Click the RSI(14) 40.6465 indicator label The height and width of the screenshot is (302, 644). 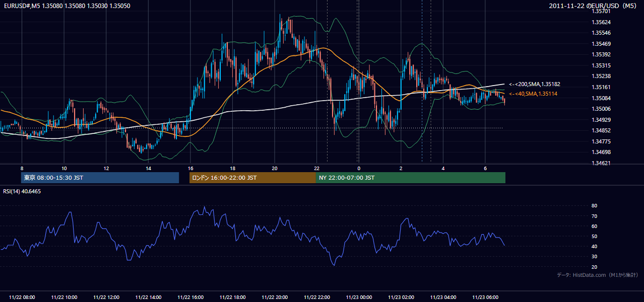(x=22, y=191)
